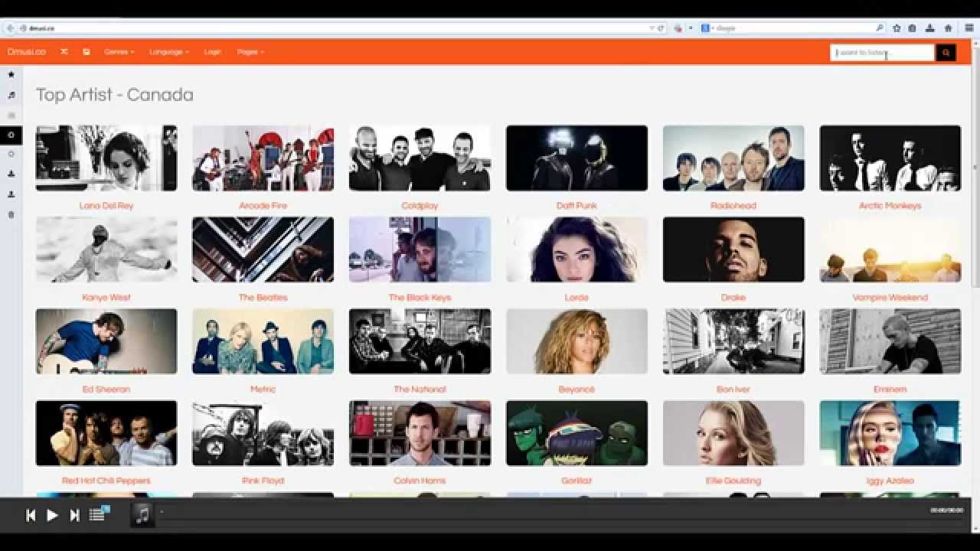The width and height of the screenshot is (980, 551).
Task: Click the Kanye West thumbnail image
Action: [106, 249]
